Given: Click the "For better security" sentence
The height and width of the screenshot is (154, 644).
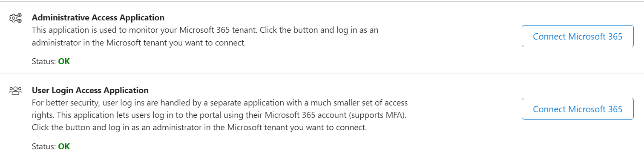Looking at the screenshot, I should coord(220,103).
